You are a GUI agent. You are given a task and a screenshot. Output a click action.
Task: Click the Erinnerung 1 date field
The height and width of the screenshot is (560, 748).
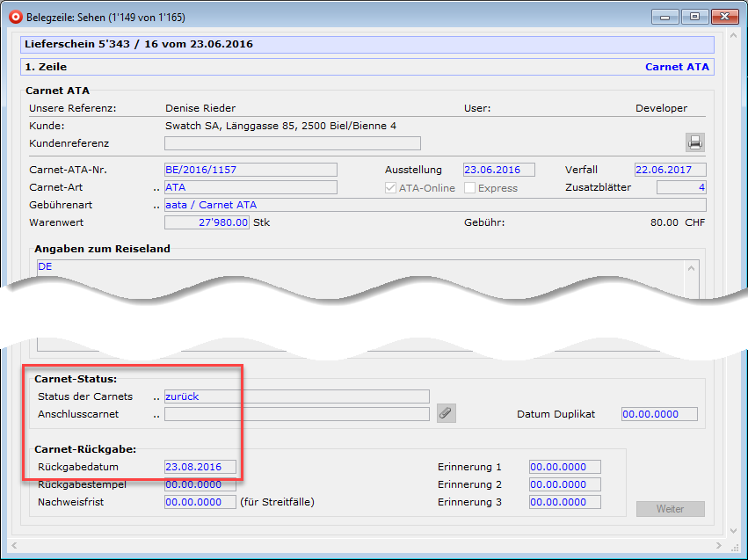pyautogui.click(x=564, y=468)
